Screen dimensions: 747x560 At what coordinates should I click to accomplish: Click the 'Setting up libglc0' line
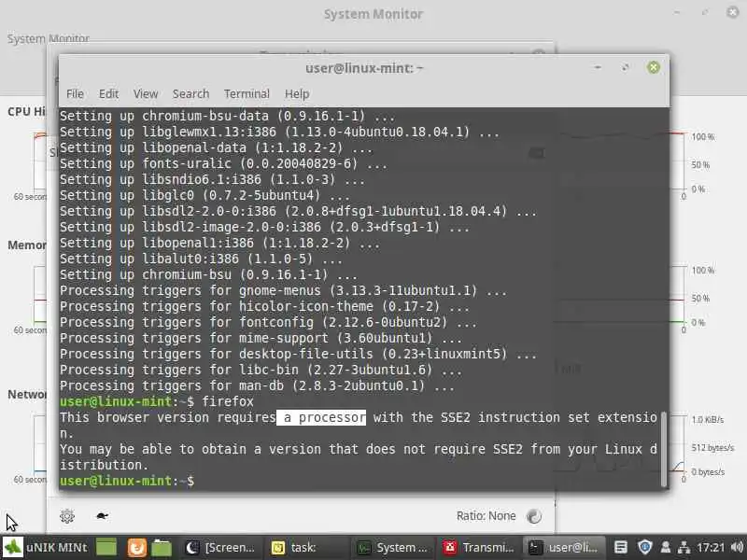(x=204, y=196)
